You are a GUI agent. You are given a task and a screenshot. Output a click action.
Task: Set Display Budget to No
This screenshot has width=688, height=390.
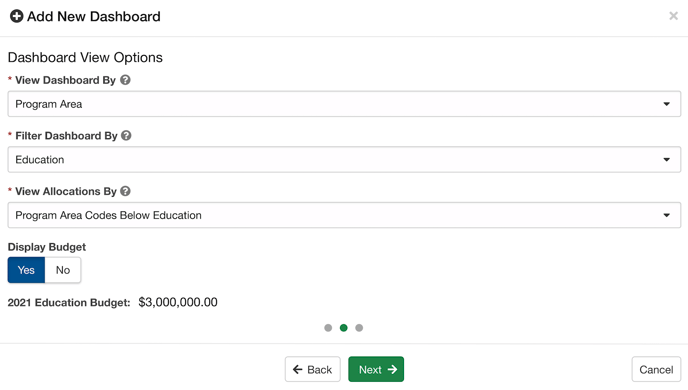(63, 270)
